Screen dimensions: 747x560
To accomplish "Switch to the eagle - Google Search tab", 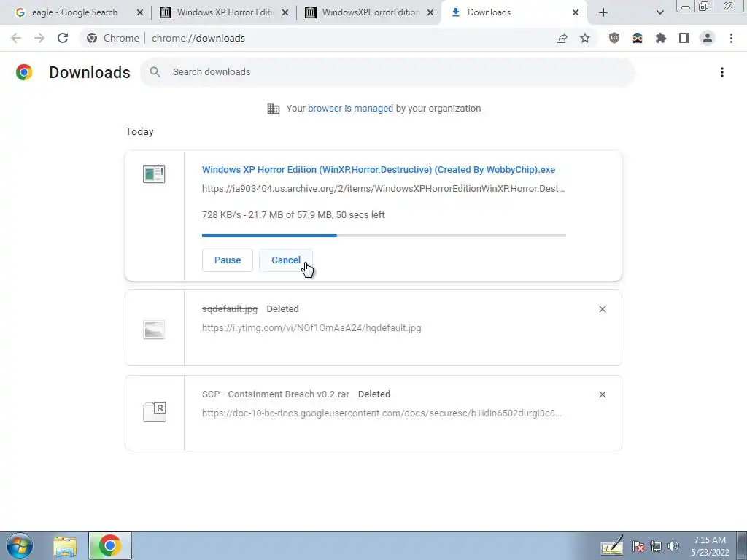I will click(74, 12).
